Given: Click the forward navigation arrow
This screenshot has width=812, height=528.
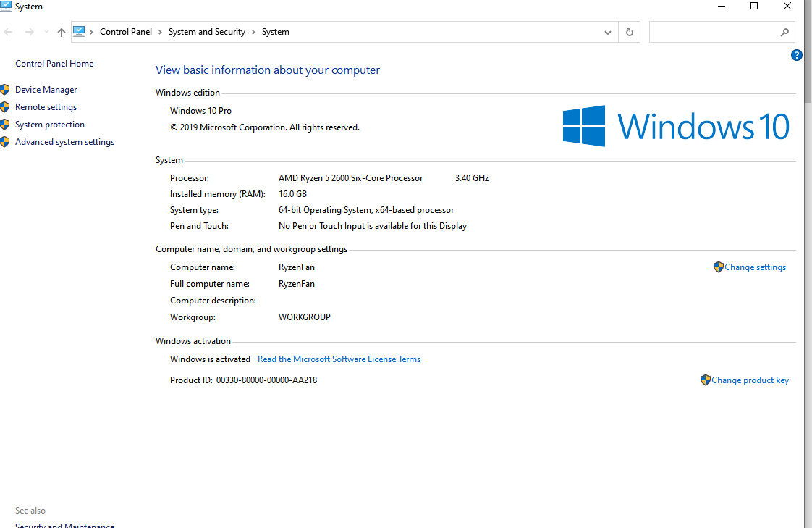Looking at the screenshot, I should point(30,32).
